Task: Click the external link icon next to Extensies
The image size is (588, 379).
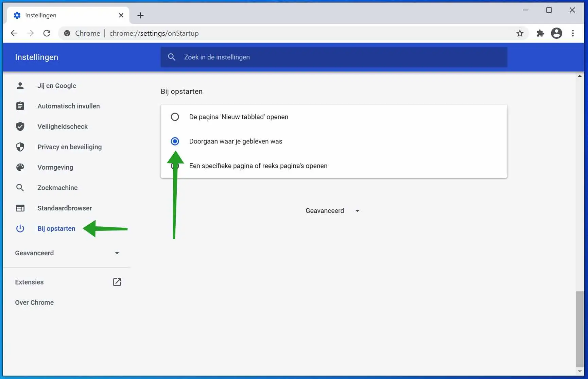Action: (x=117, y=282)
